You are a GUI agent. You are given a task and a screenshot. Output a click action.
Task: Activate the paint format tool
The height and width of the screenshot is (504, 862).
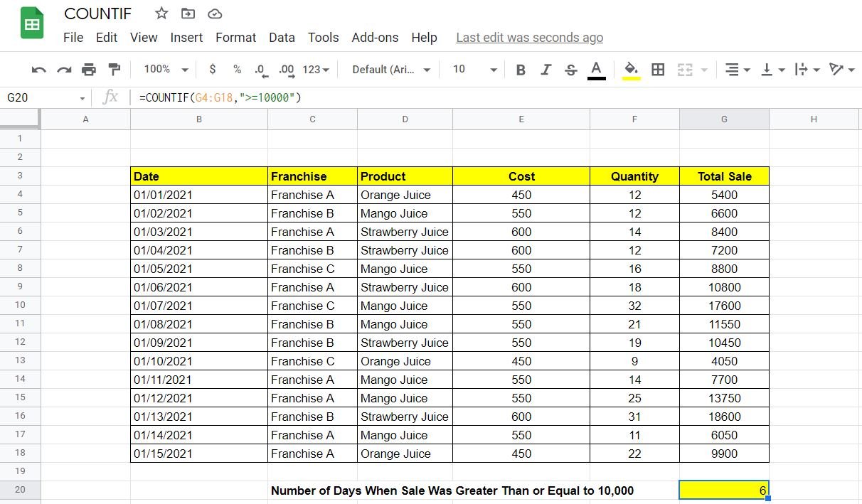click(x=114, y=70)
